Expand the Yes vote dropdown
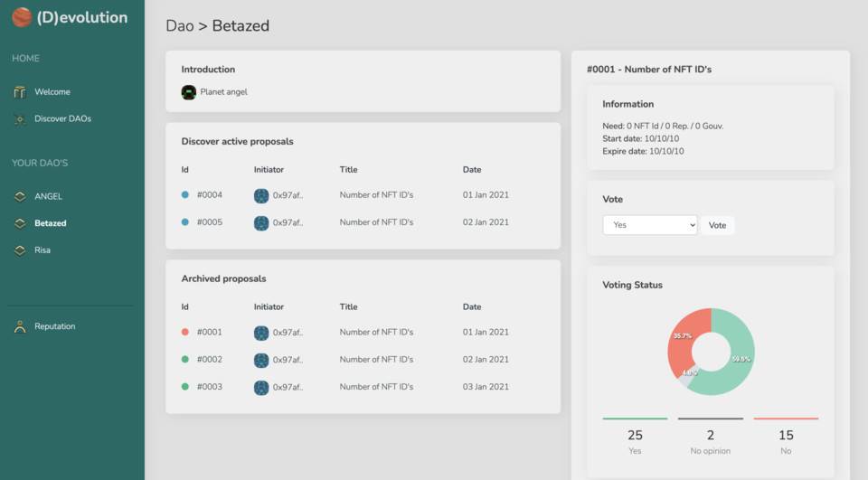Screen dimensions: 868x480 tap(649, 225)
